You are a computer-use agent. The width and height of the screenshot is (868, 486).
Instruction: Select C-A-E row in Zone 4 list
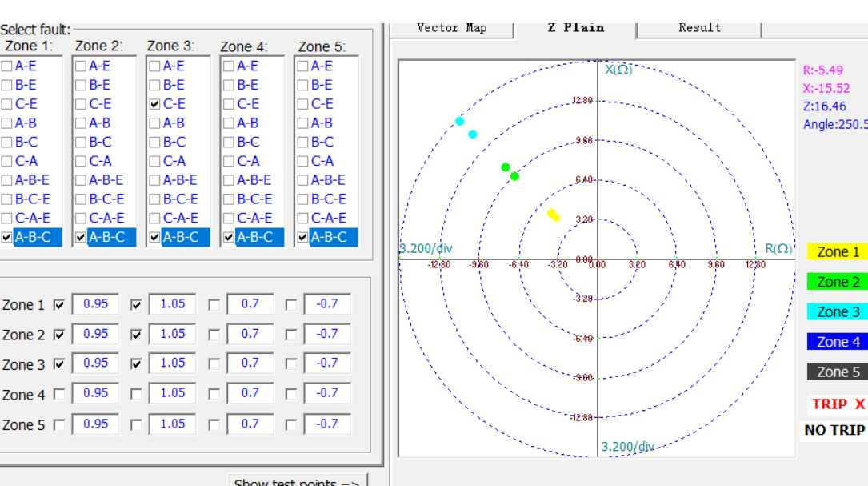252,219
